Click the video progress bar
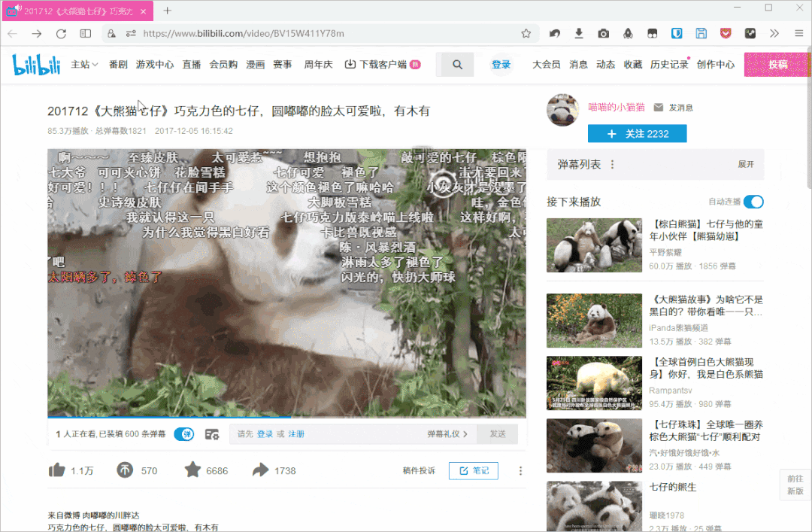The height and width of the screenshot is (532, 812). (x=286, y=416)
